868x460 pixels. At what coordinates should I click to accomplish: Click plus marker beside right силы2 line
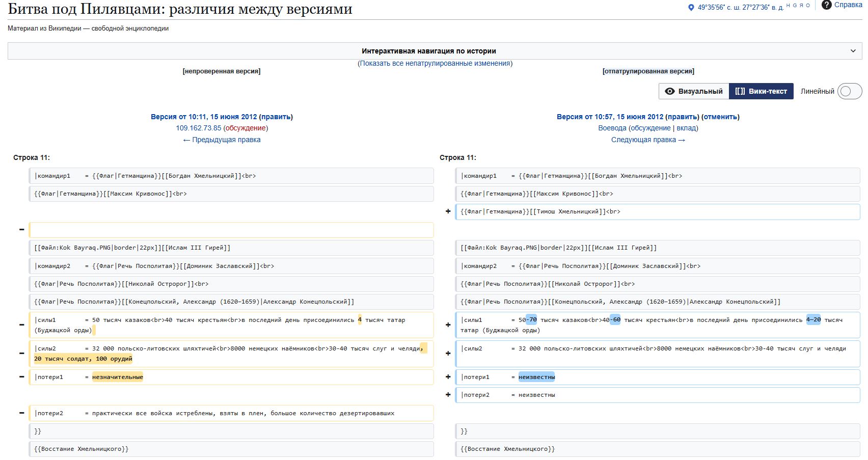[x=448, y=353]
